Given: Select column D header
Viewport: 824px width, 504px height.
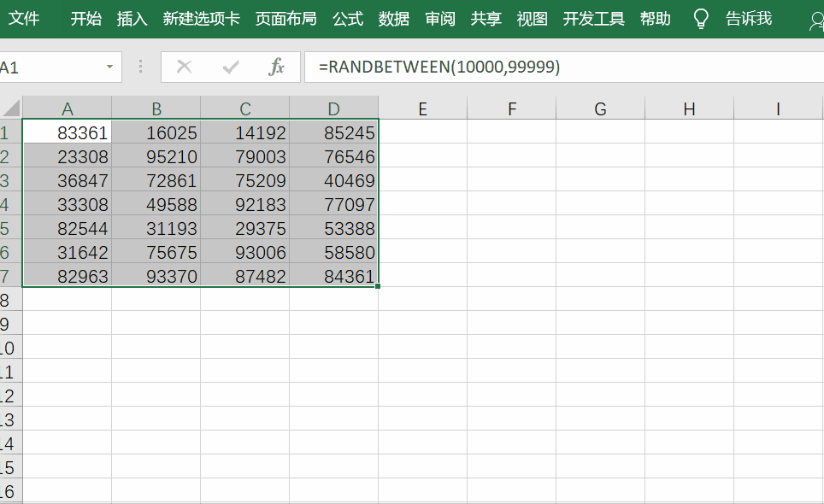Looking at the screenshot, I should 333,108.
